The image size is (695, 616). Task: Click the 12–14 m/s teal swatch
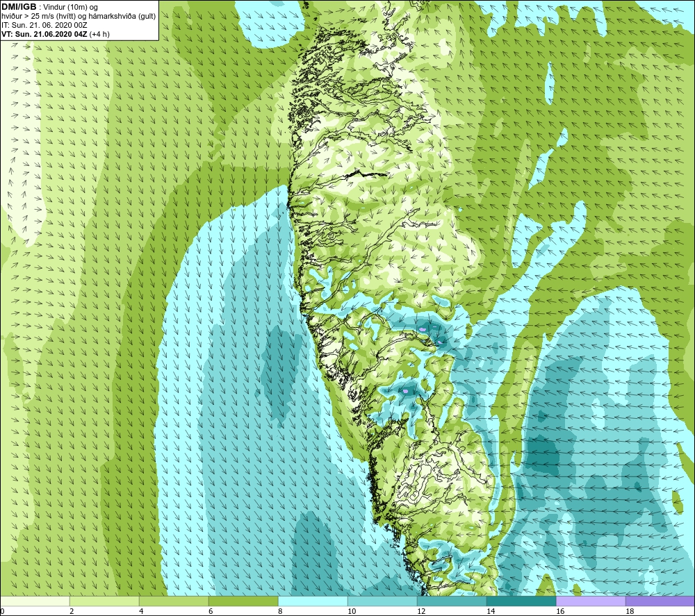pyautogui.click(x=452, y=601)
